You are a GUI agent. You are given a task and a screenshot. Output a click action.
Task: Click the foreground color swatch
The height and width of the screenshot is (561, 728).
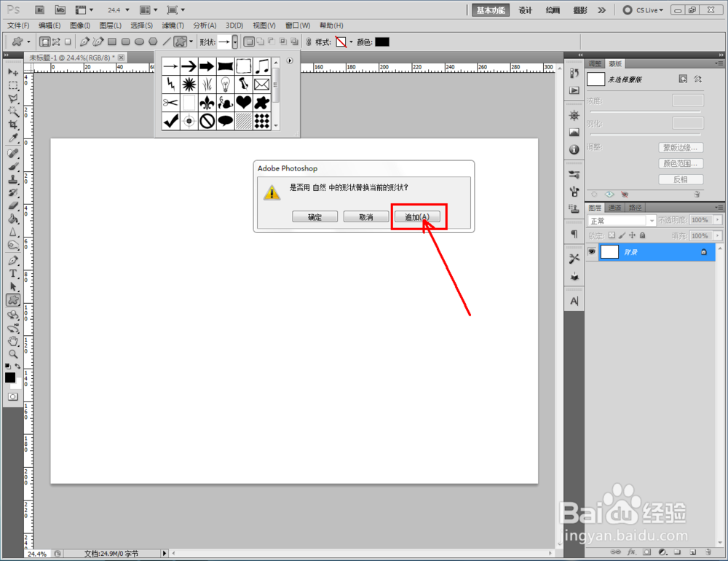point(9,377)
